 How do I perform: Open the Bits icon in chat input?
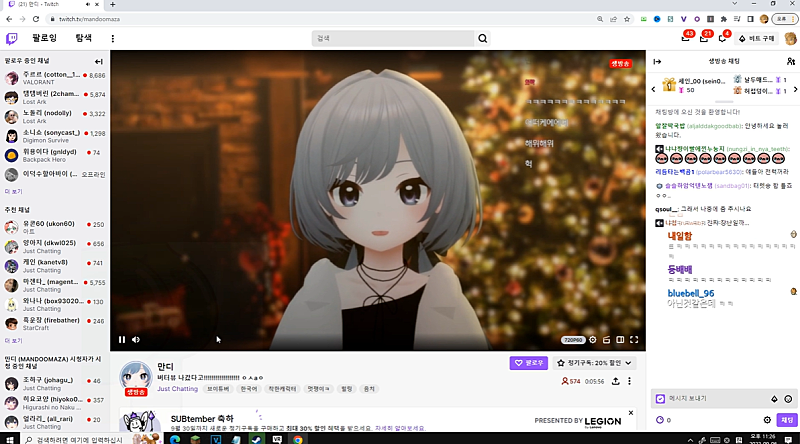click(774, 399)
